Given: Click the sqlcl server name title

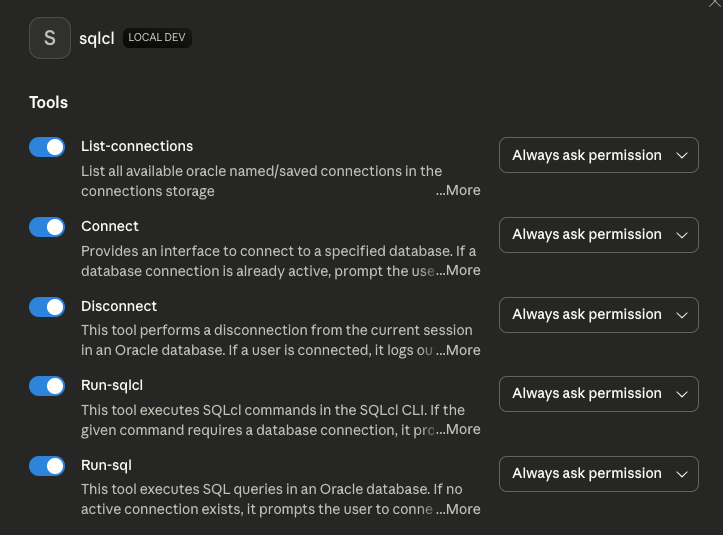Looking at the screenshot, I should point(96,38).
